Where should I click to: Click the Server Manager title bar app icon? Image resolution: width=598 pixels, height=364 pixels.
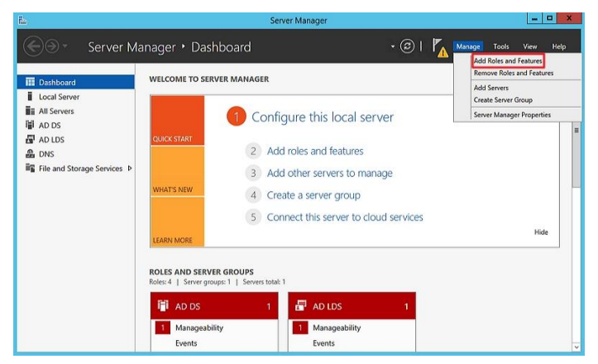click(22, 20)
